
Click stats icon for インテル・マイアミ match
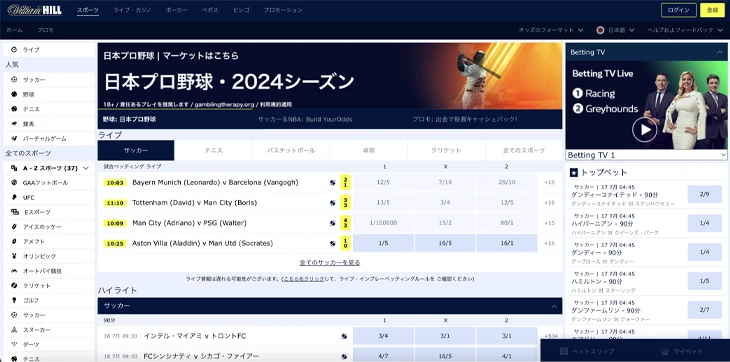[x=344, y=336]
